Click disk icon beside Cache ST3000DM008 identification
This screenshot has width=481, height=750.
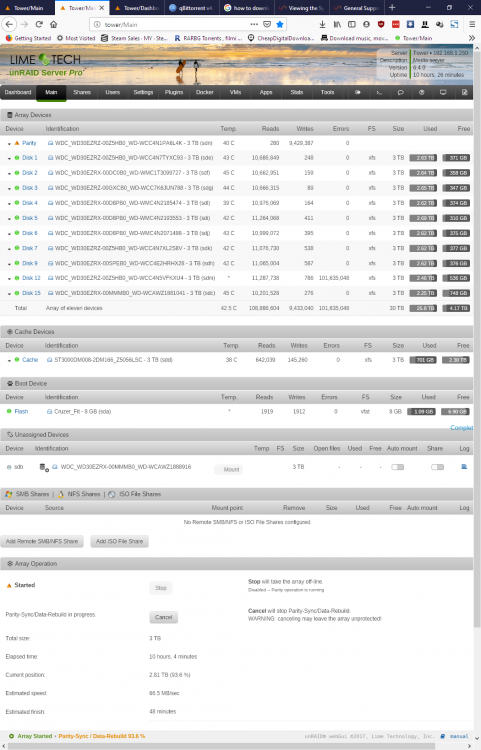[50, 360]
